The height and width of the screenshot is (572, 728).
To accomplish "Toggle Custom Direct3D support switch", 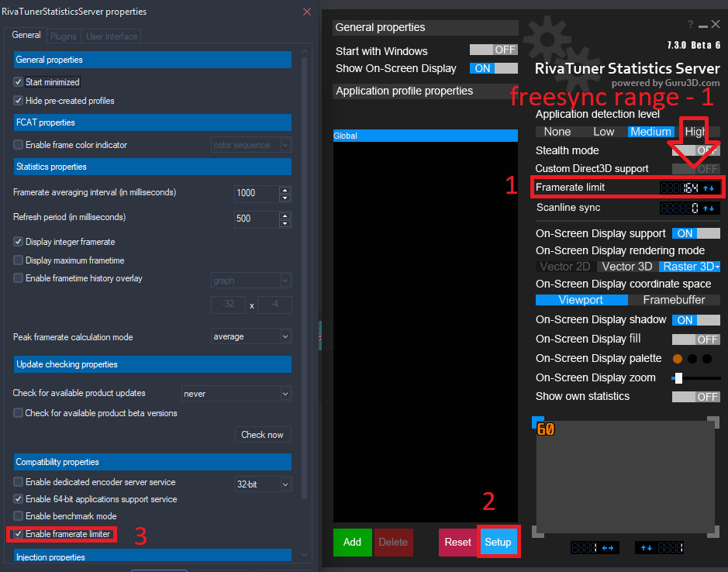I will [696, 168].
